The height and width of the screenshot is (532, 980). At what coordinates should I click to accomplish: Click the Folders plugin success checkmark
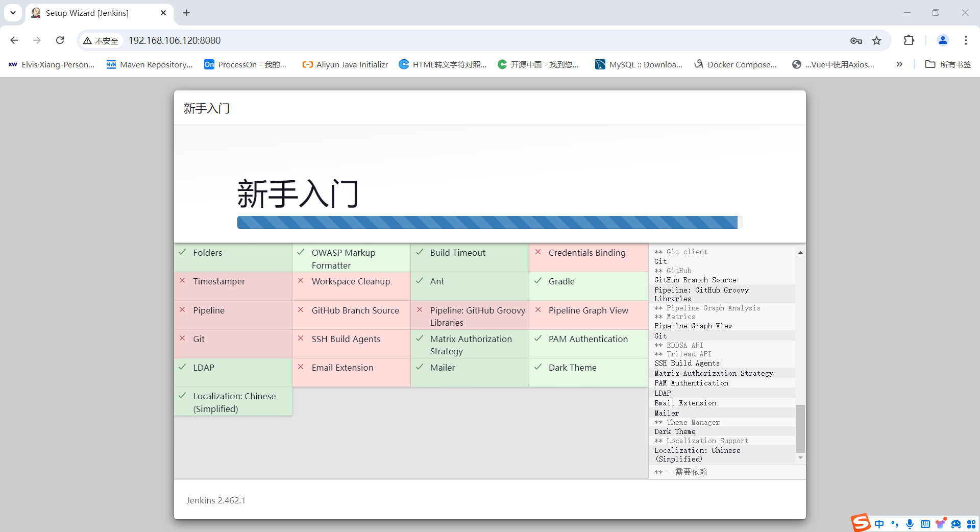pyautogui.click(x=182, y=252)
